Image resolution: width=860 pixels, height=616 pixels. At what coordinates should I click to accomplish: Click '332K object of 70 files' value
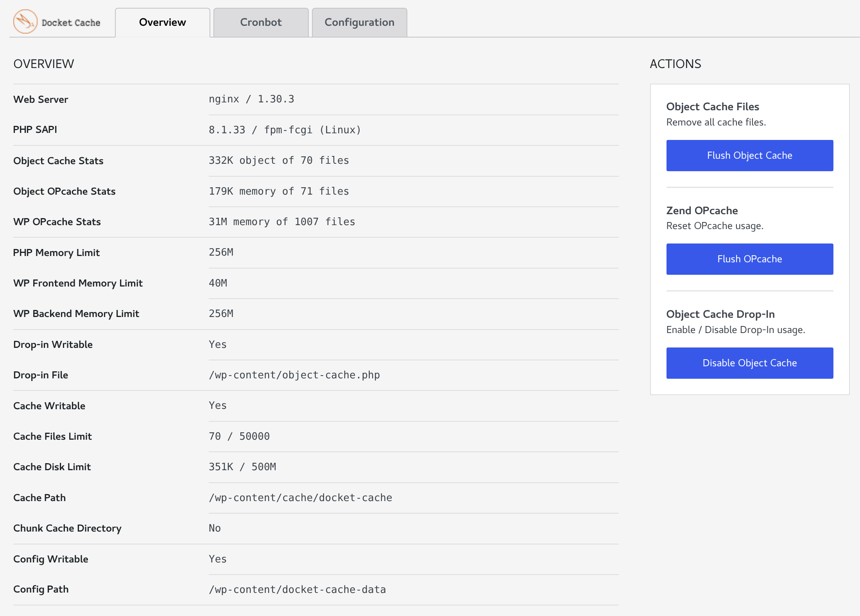[x=279, y=161]
